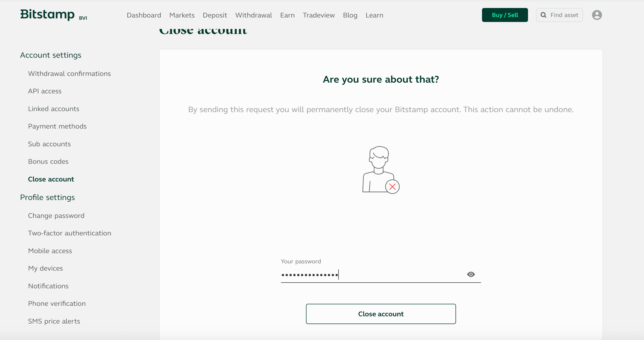Select Change password in sidebar

(x=56, y=216)
